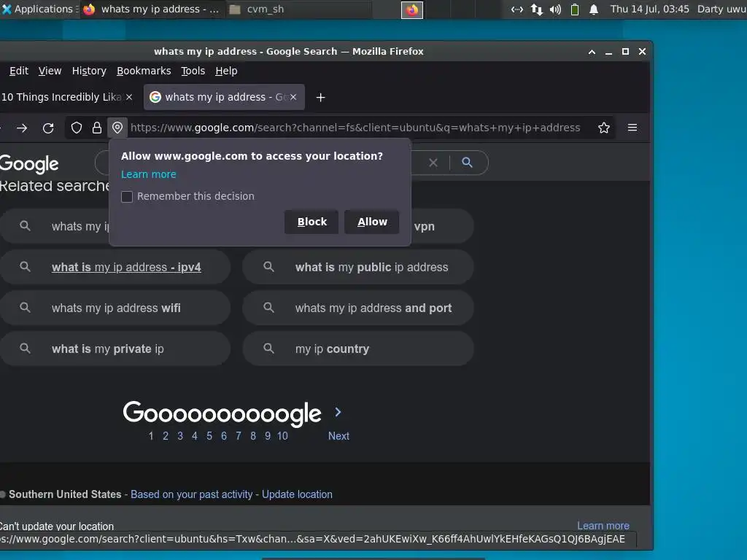Click the clock showing Thu 14 Jul, 03:45
The image size is (747, 560).
[x=650, y=9]
